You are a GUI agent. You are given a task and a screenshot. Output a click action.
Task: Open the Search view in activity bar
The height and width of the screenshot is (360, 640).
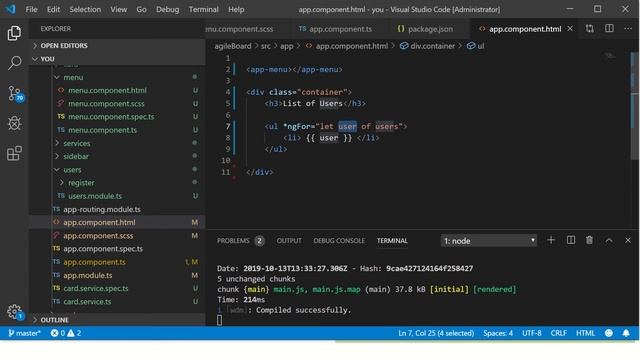click(14, 63)
